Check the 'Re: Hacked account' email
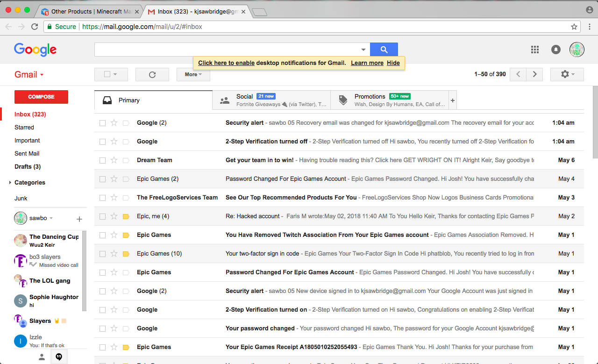The width and height of the screenshot is (598, 364). pyautogui.click(x=102, y=216)
